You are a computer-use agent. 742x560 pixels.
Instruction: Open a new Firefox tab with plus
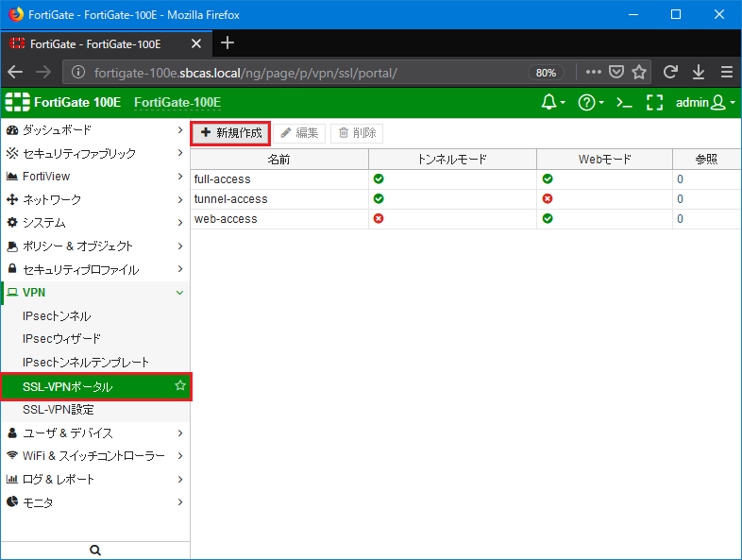(x=228, y=43)
